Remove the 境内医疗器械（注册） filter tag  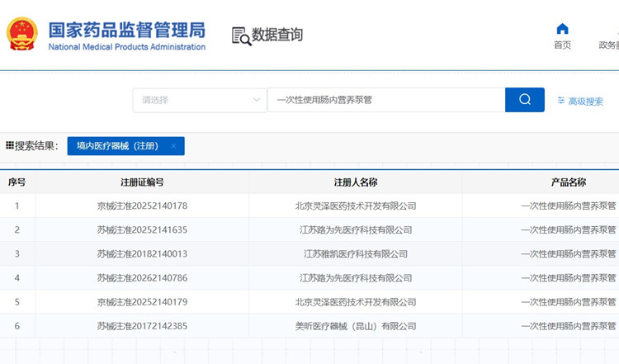pos(173,146)
